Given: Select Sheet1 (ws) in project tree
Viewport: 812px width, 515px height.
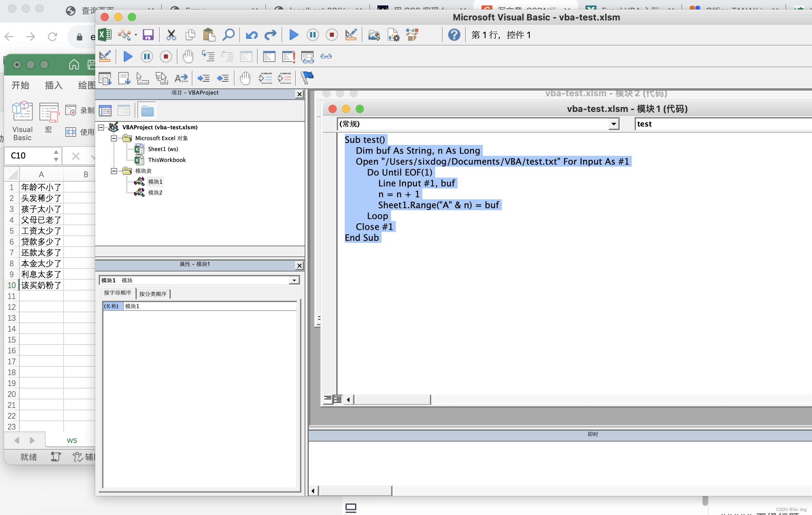Looking at the screenshot, I should [x=163, y=149].
